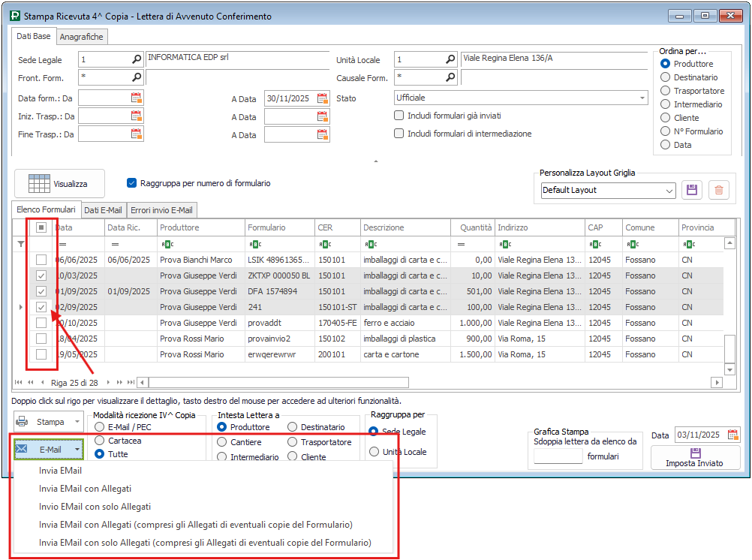This screenshot has height=560, width=752.
Task: Click the Imposta Inviato button
Action: point(694,457)
